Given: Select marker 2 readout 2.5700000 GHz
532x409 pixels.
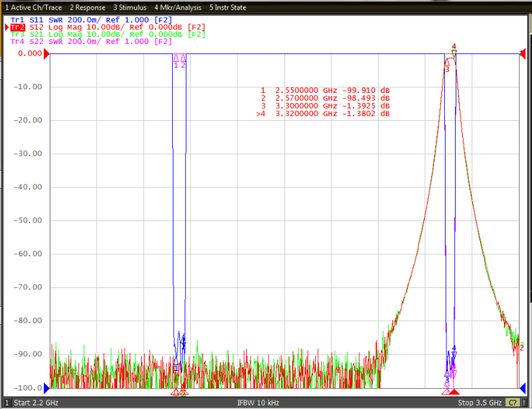Looking at the screenshot, I should tap(325, 99).
